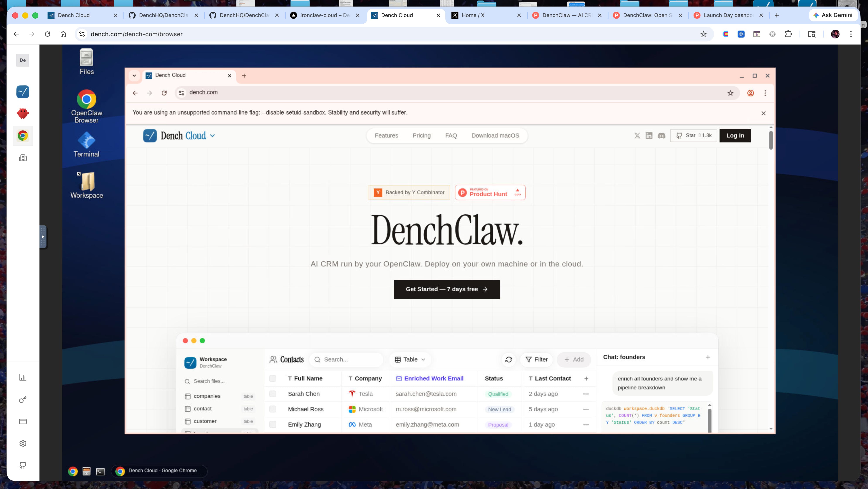Click the refresh icon in the Contacts toolbar
868x489 pixels.
[x=508, y=360]
